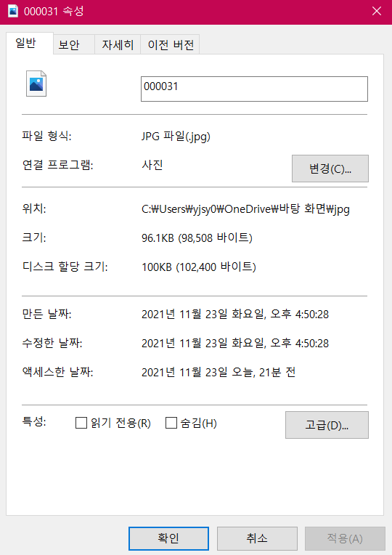Click the file type text JPG 파일(.jpg)
The image size is (392, 555).
[176, 137]
